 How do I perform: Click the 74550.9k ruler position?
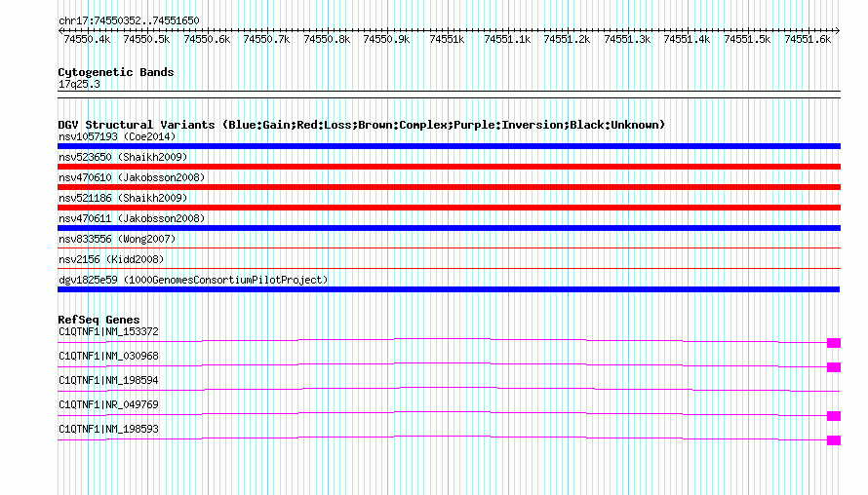[x=387, y=39]
